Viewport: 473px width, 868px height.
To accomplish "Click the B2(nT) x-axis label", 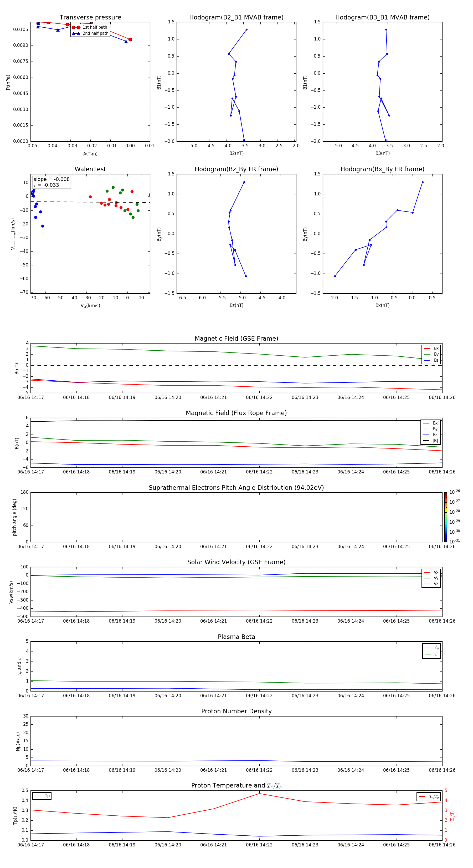I will [236, 153].
